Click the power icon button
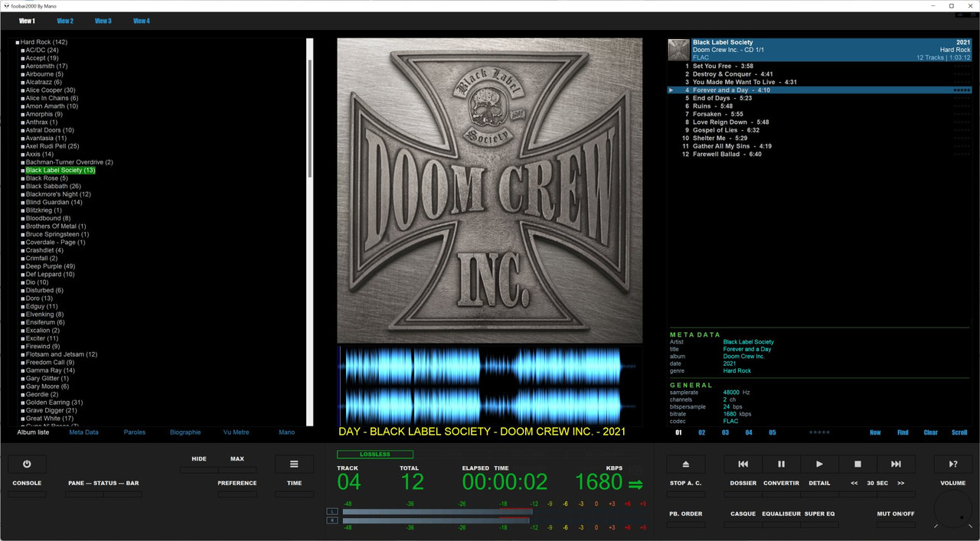The width and height of the screenshot is (980, 541). 27,464
